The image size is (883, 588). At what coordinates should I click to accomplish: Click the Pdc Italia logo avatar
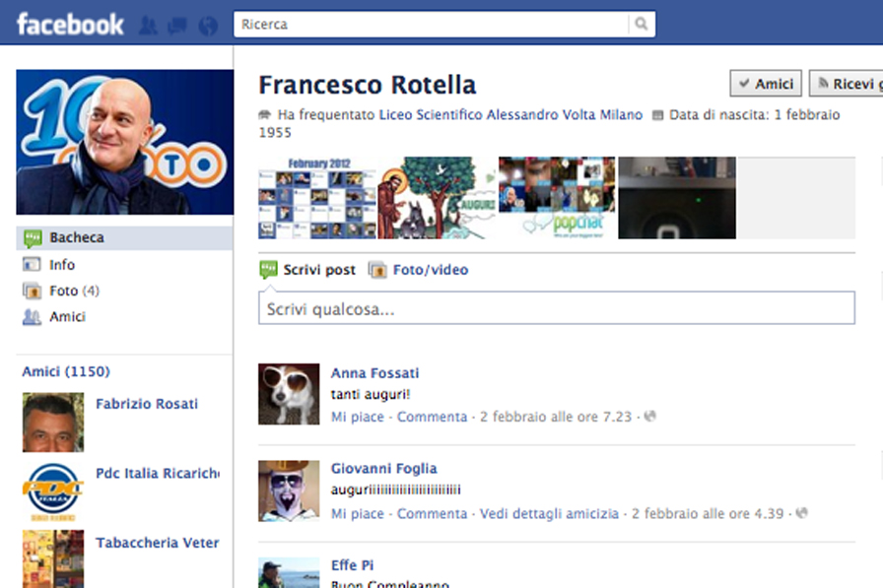[53, 491]
